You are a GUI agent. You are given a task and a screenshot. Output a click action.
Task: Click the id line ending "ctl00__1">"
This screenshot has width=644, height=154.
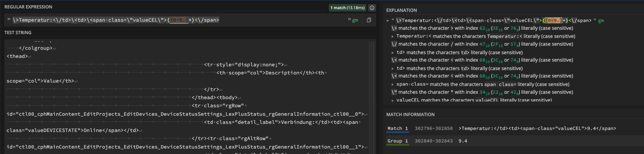point(185,147)
